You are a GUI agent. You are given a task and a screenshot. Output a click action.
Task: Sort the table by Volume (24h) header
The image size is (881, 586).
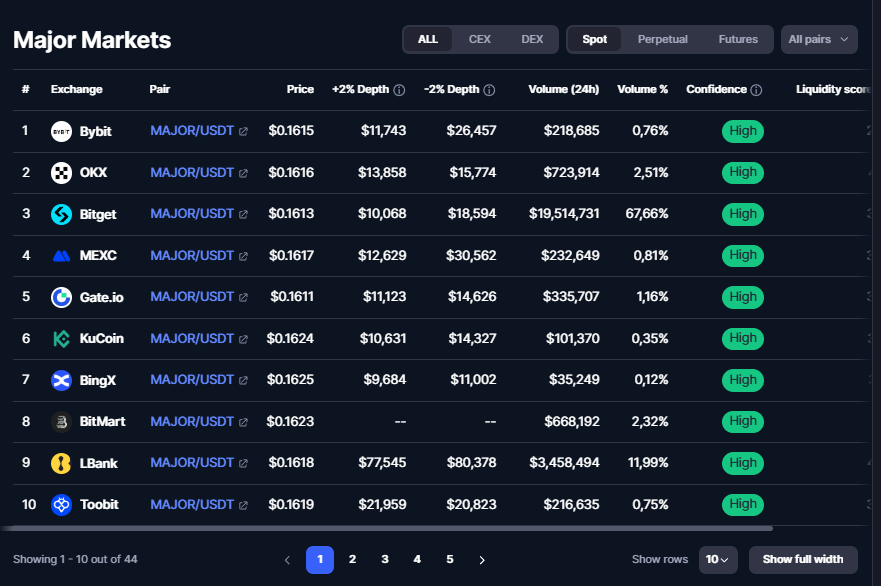[x=563, y=90]
